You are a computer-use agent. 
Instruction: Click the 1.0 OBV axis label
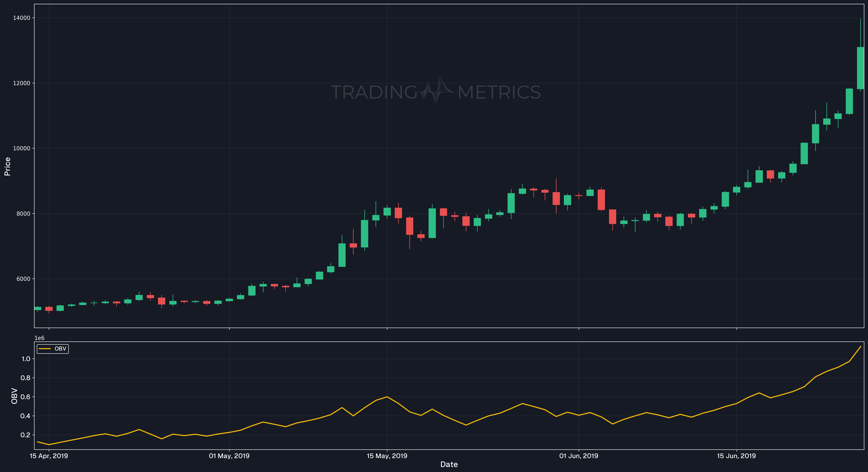(26, 359)
